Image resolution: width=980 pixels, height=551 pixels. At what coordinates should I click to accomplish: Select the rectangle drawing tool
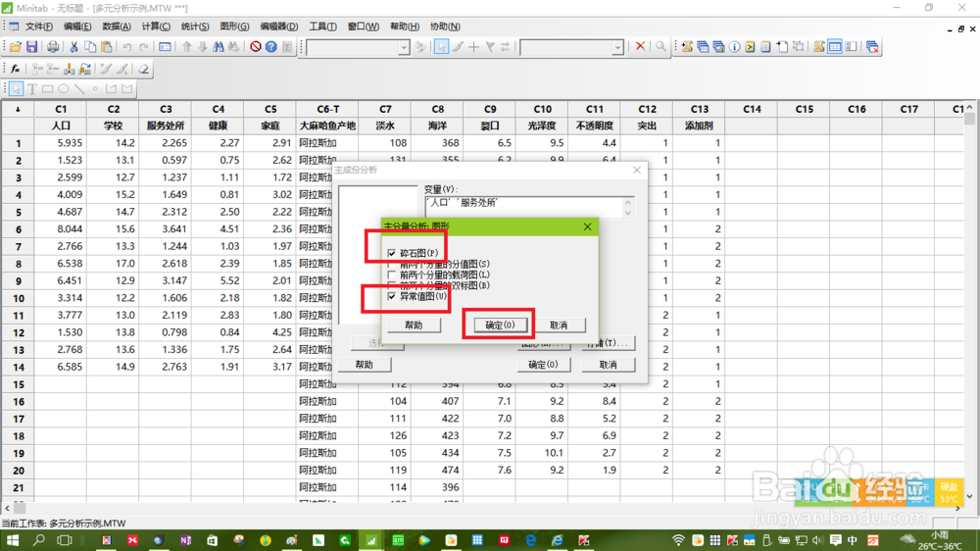pos(47,89)
